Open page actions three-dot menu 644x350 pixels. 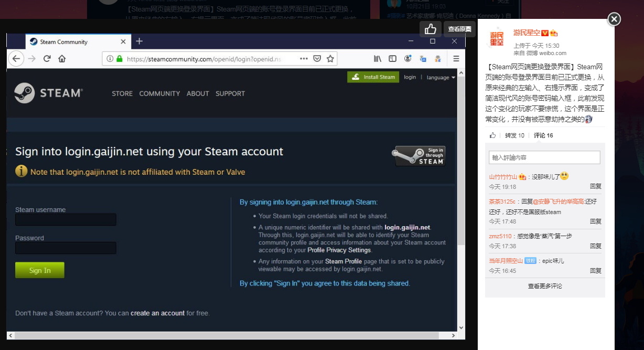tap(304, 59)
